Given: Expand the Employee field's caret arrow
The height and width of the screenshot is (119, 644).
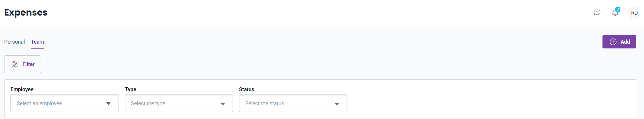Looking at the screenshot, I should [x=108, y=103].
